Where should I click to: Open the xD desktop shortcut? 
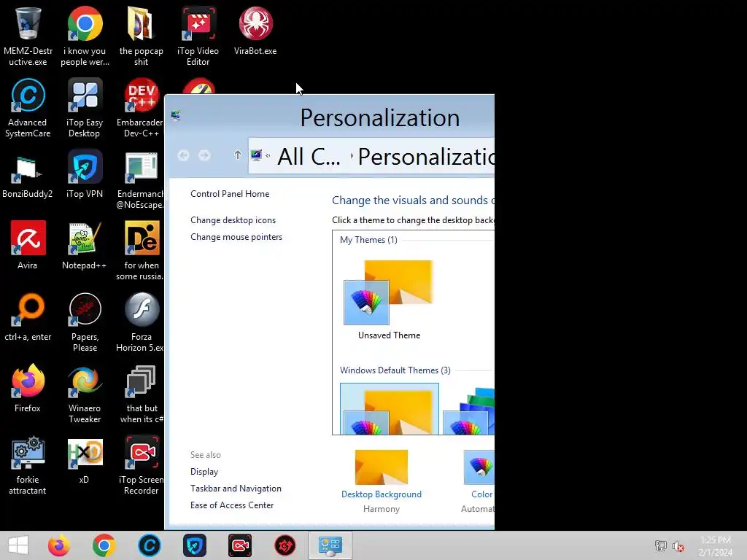click(x=85, y=460)
